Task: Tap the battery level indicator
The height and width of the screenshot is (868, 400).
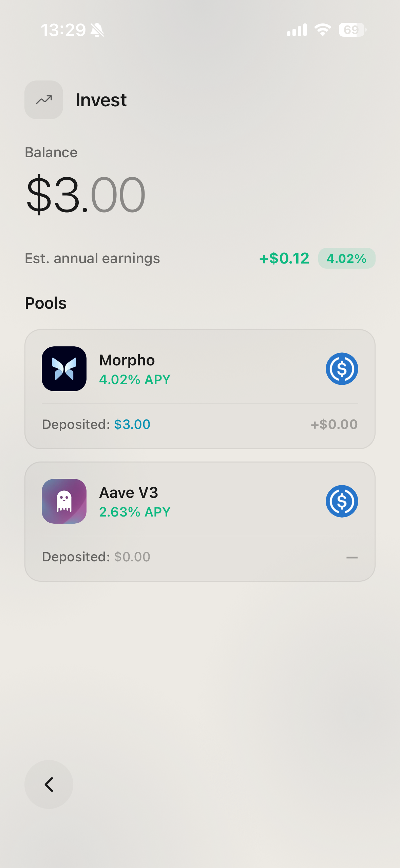Action: (352, 30)
